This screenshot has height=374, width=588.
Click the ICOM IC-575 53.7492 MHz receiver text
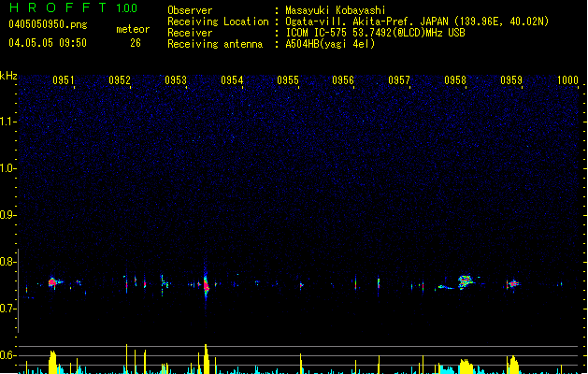tap(376, 33)
